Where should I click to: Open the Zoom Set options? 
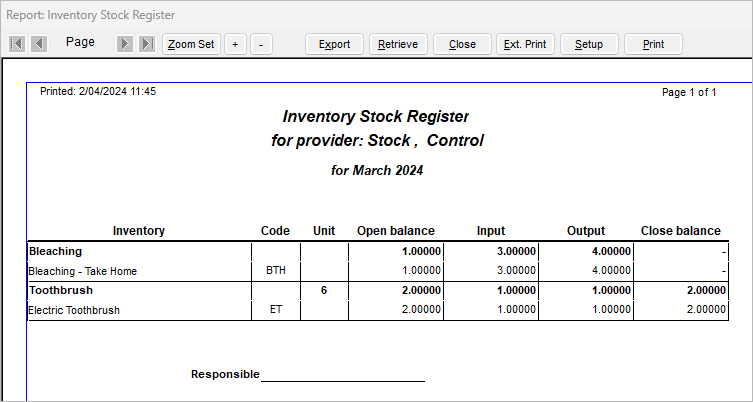point(191,44)
